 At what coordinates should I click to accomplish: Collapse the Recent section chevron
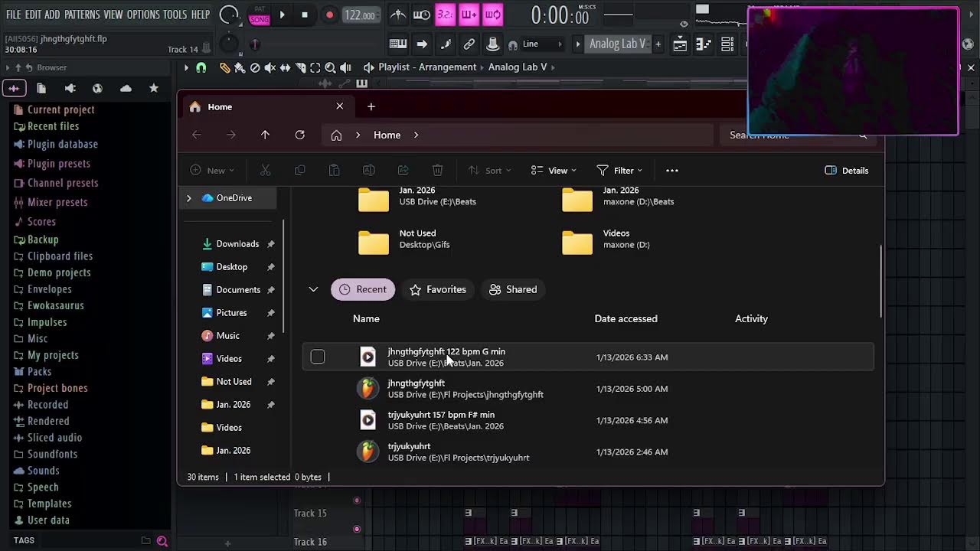pos(313,289)
